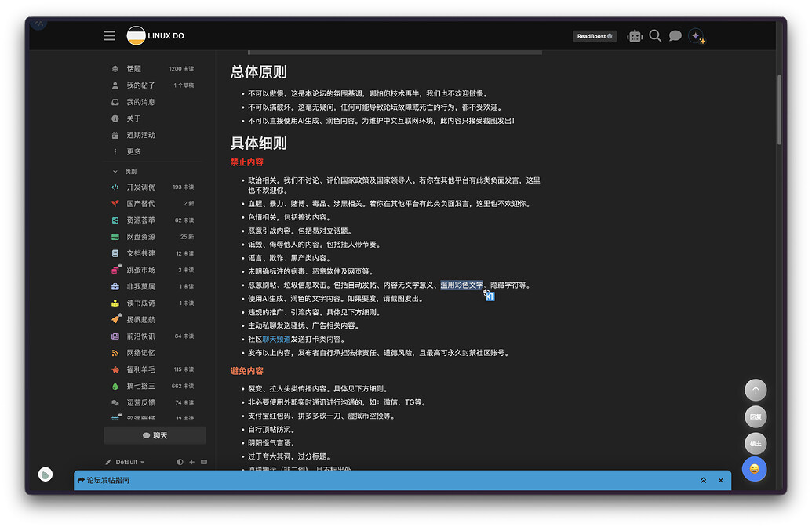Open the robot AI bot icon
The image size is (812, 527).
pos(635,36)
